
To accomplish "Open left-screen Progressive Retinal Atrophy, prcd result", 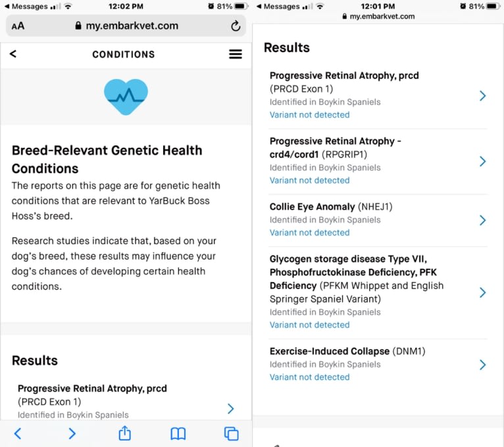I will (x=126, y=402).
